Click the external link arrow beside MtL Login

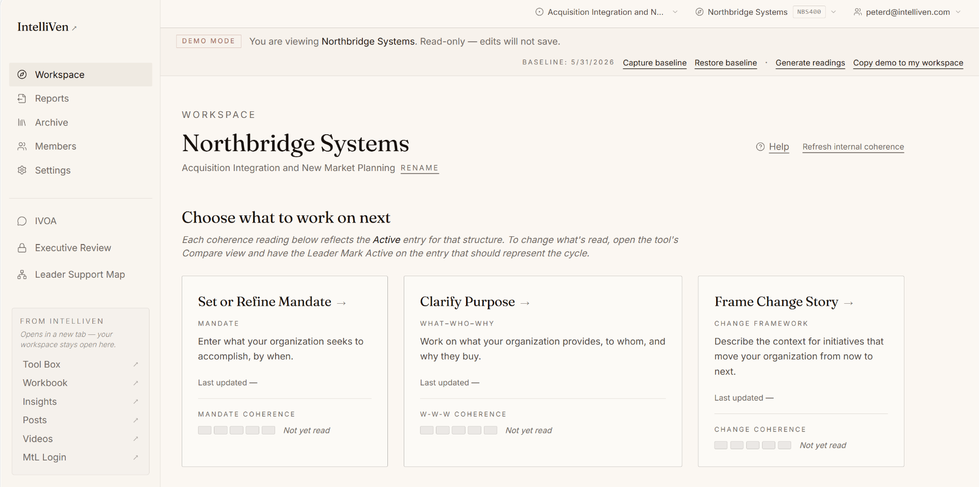coord(136,457)
